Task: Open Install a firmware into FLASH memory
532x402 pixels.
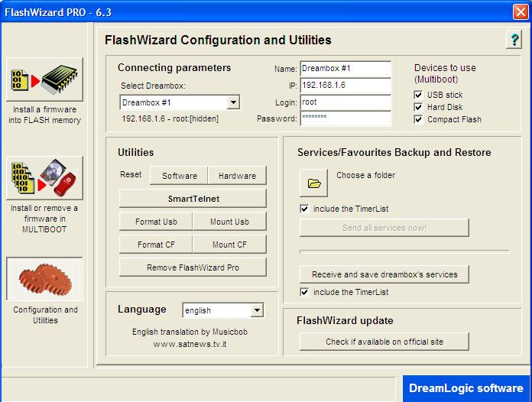Action: [44, 79]
